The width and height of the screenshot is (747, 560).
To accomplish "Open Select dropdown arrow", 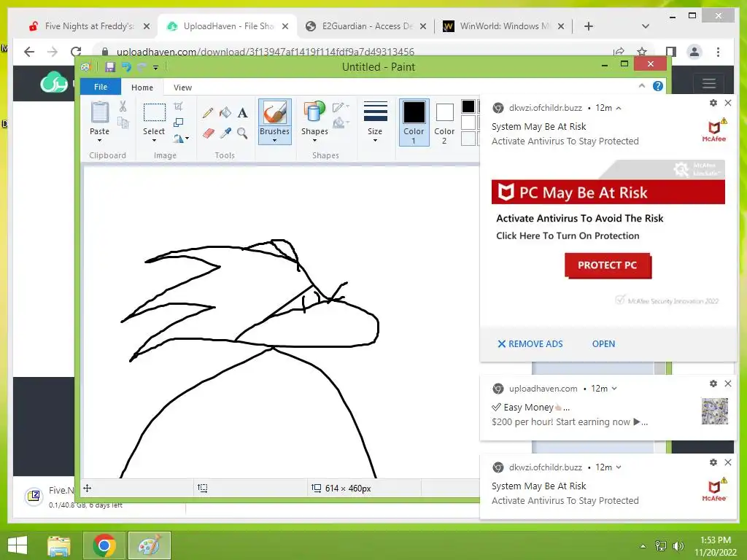I will (x=154, y=141).
